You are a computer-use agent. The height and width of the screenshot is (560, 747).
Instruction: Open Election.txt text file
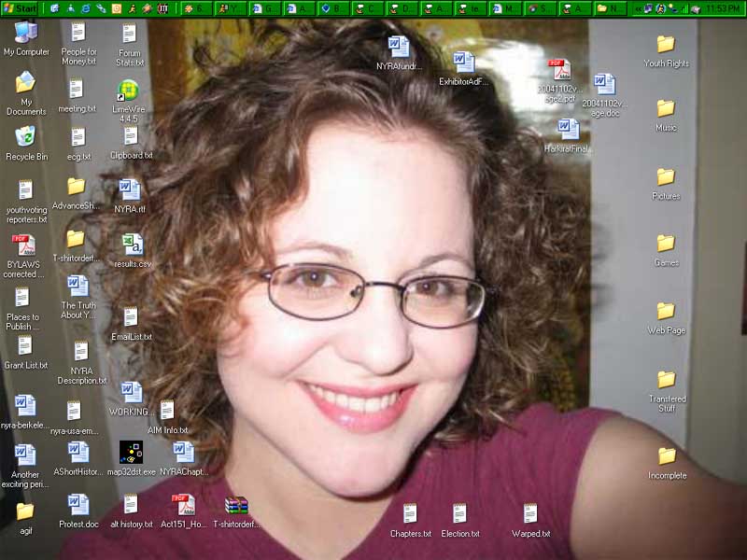point(459,513)
